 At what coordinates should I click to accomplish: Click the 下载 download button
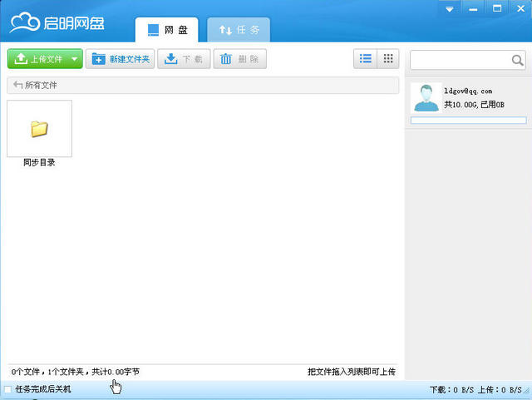(x=184, y=59)
